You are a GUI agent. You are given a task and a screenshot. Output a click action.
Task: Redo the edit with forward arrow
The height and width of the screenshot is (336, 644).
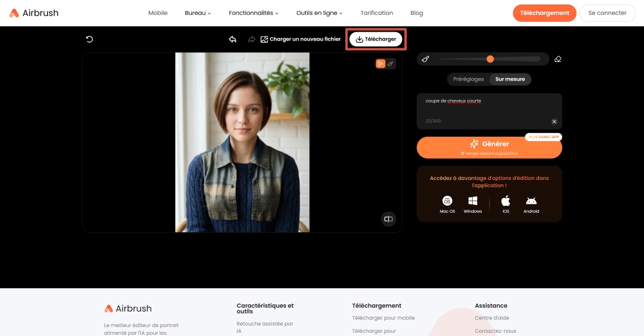coord(251,39)
